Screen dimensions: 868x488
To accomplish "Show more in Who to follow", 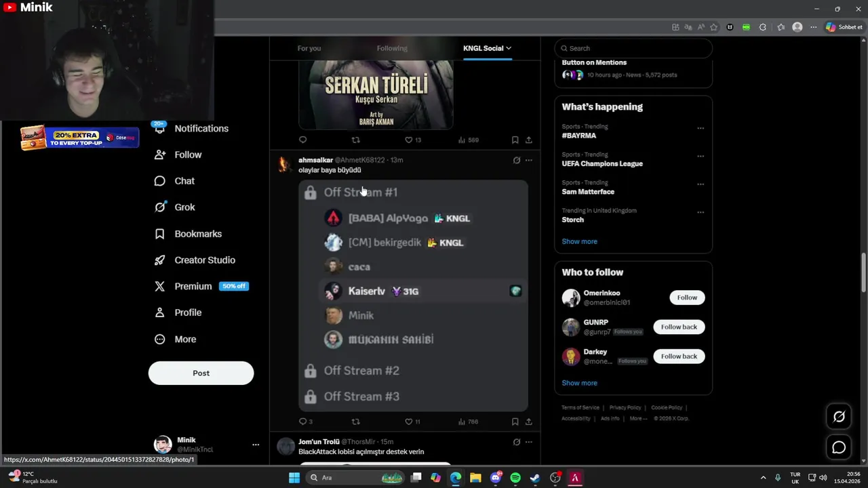I will coord(579,383).
